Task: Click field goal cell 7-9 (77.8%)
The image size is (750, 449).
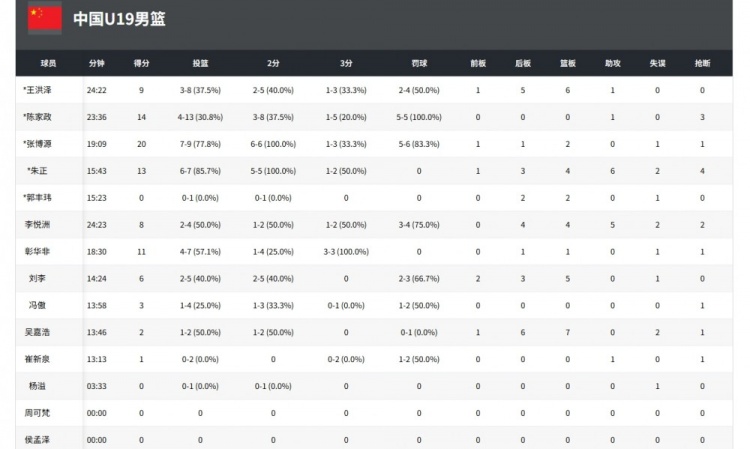Action: pos(200,144)
